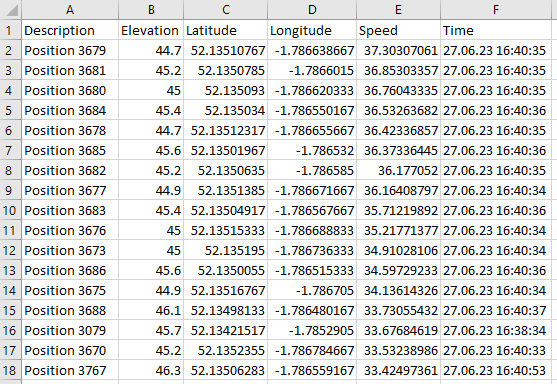Click latitude 52.13510767
The image size is (557, 384).
pos(226,50)
